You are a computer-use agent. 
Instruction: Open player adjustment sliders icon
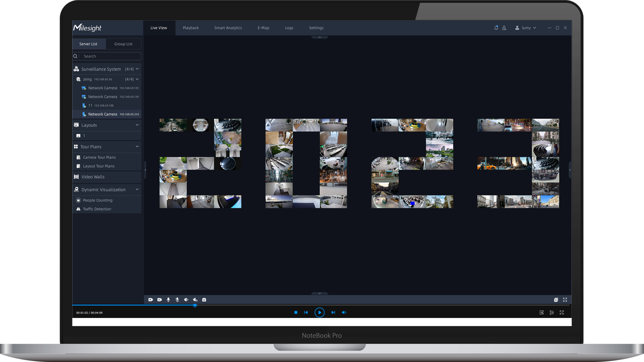point(551,312)
